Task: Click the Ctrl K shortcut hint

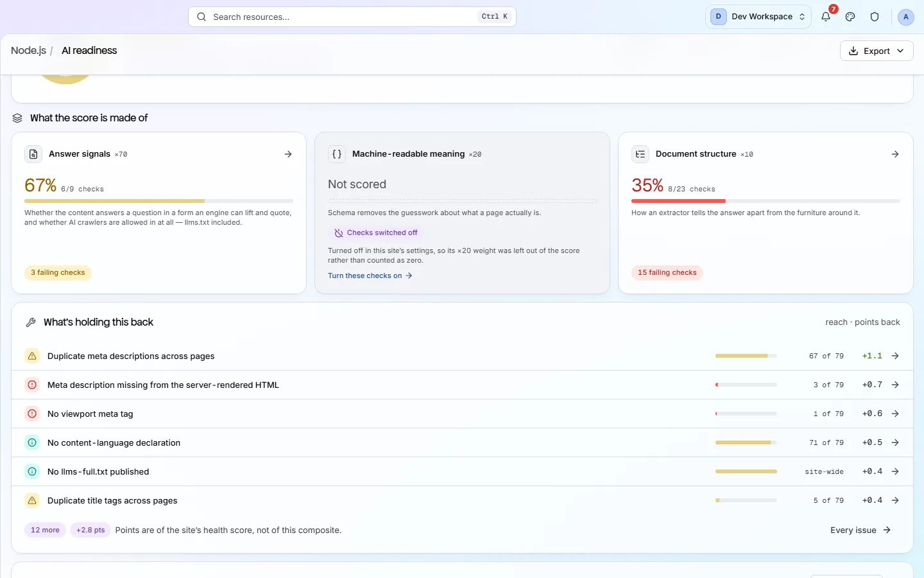Action: coord(495,17)
